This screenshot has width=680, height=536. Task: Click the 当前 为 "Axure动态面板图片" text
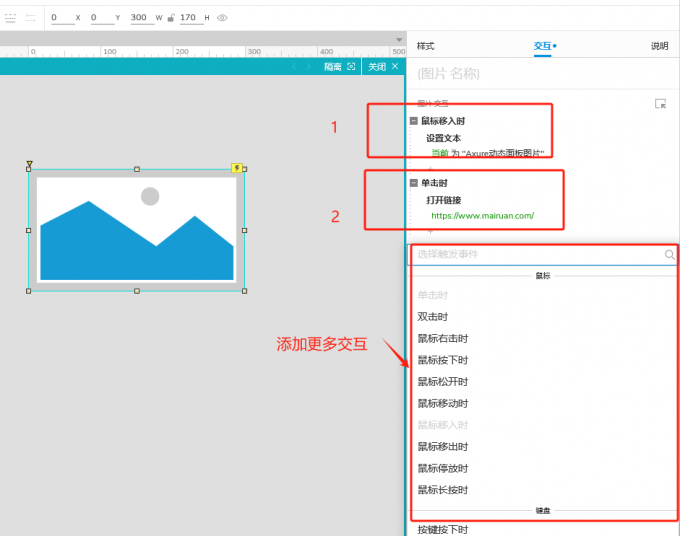click(x=487, y=153)
